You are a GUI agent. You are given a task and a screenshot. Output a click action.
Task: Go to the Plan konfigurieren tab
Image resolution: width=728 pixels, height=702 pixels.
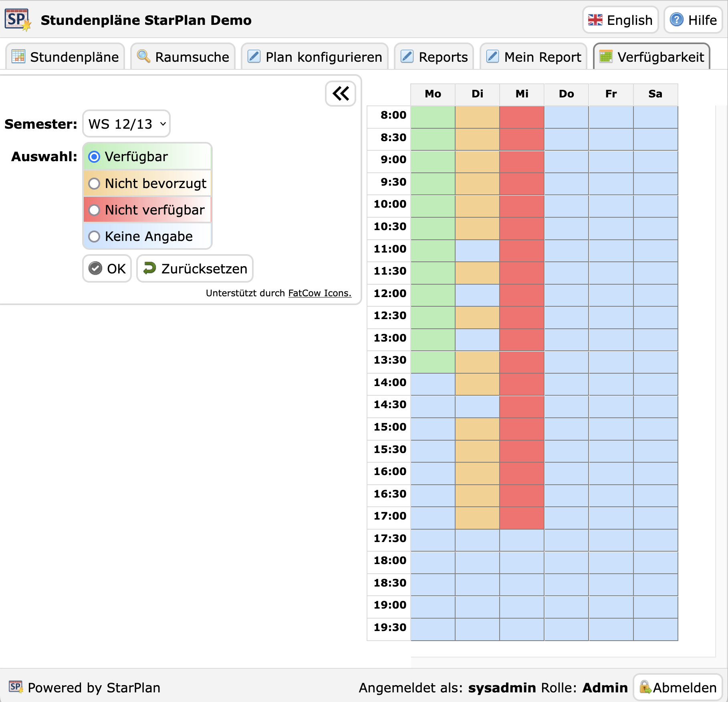pos(315,57)
